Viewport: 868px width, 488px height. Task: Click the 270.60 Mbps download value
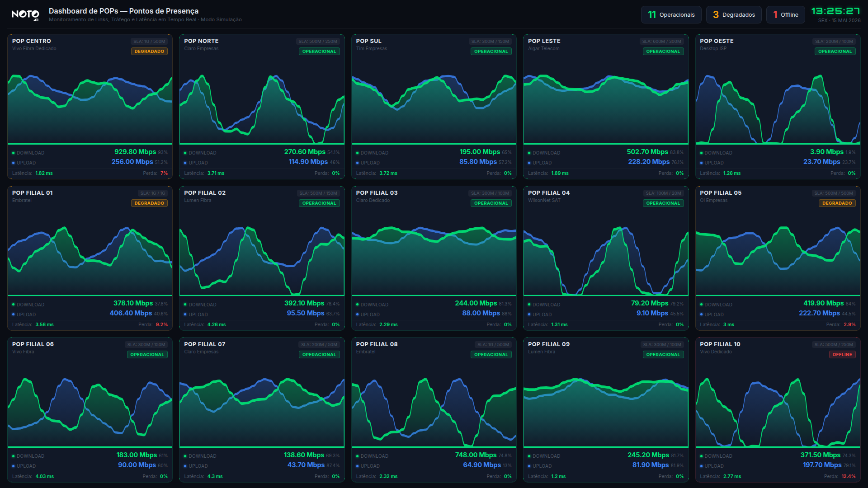(305, 152)
